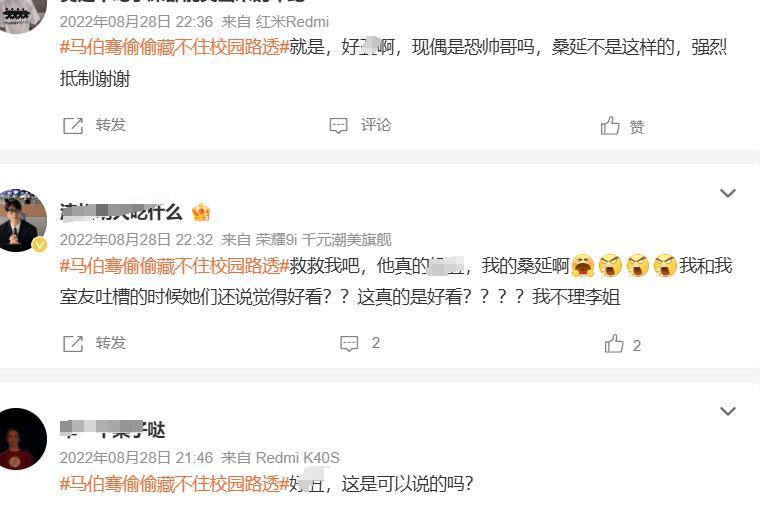Expand the chevron menu on the 22:32 post

(728, 193)
